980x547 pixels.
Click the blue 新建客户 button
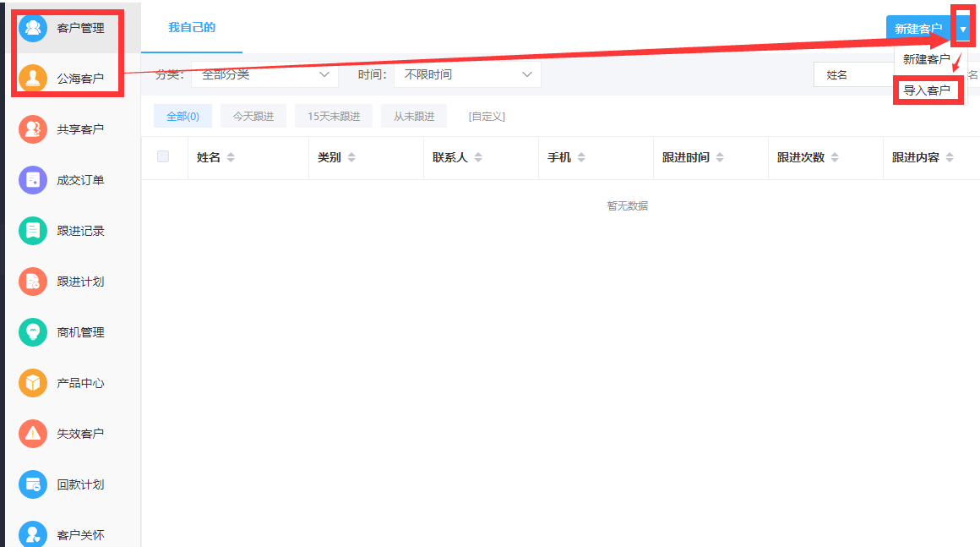(919, 29)
